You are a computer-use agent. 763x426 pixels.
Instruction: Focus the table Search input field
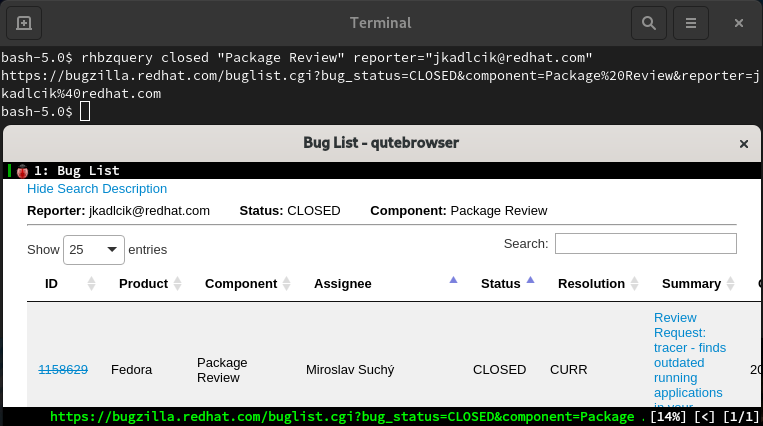(x=645, y=243)
